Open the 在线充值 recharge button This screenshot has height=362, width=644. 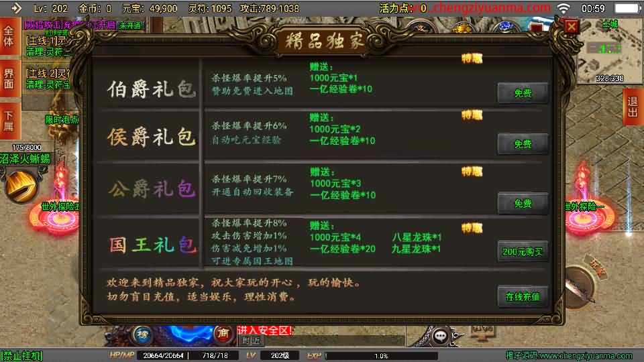point(523,296)
